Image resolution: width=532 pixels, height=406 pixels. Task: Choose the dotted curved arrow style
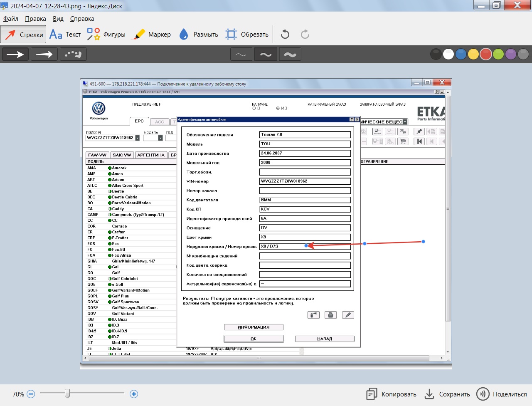tap(73, 54)
